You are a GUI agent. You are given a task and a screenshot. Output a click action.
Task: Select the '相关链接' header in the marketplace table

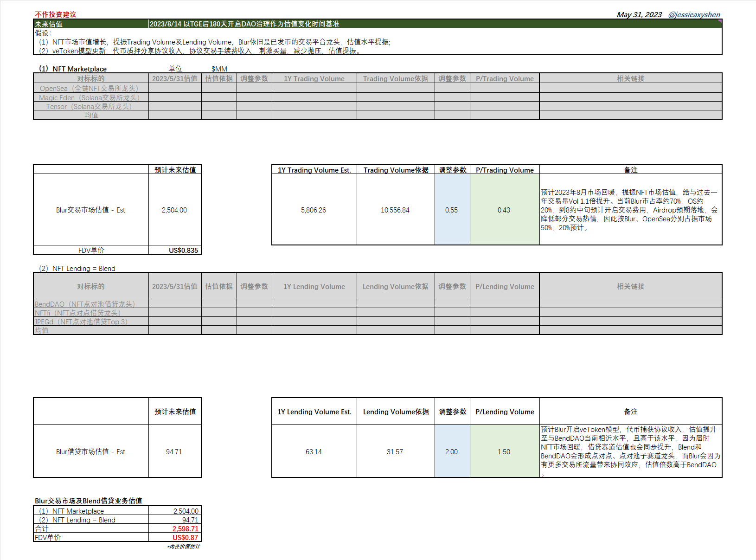630,78
